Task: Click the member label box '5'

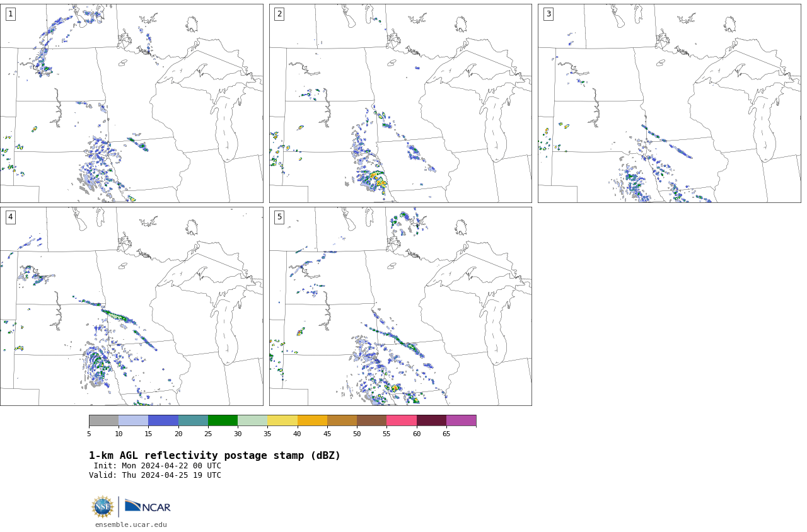Action: (279, 217)
